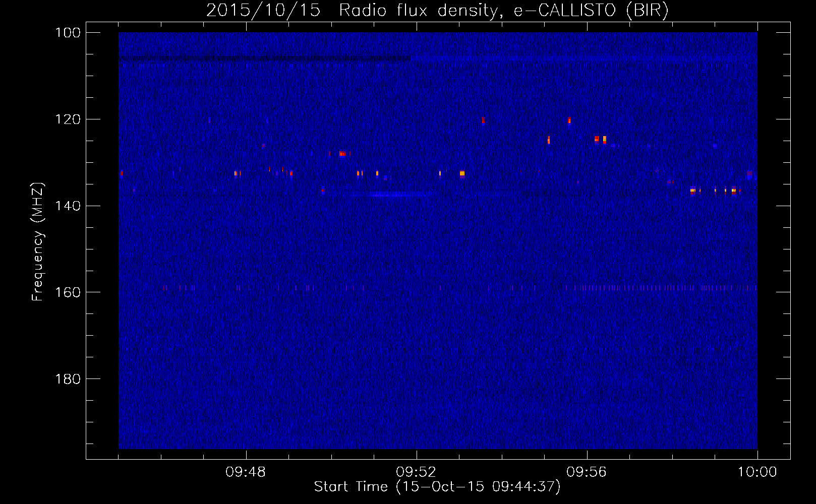This screenshot has width=816, height=504.
Task: Click the 09:52 time tick label
Action: click(416, 472)
